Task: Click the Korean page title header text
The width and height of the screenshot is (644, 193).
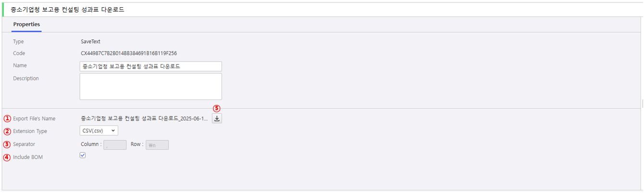Action: point(67,9)
